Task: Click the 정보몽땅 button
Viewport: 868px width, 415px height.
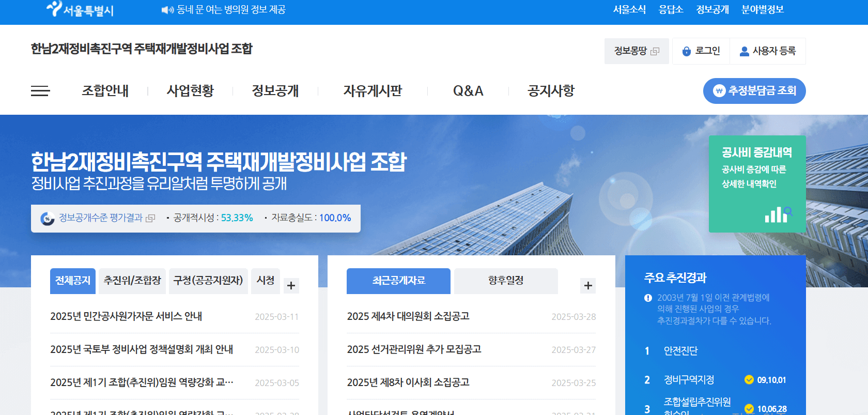Action: coord(637,51)
